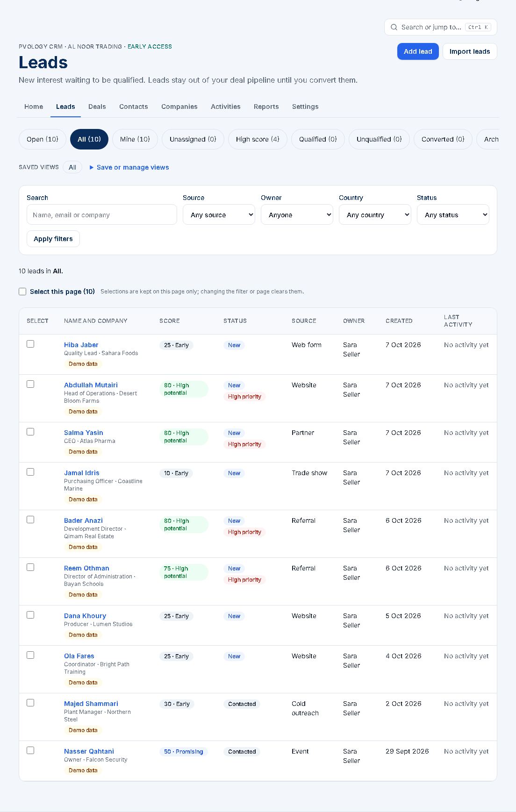Click the Created column header
This screenshot has height=812, width=516.
399,321
